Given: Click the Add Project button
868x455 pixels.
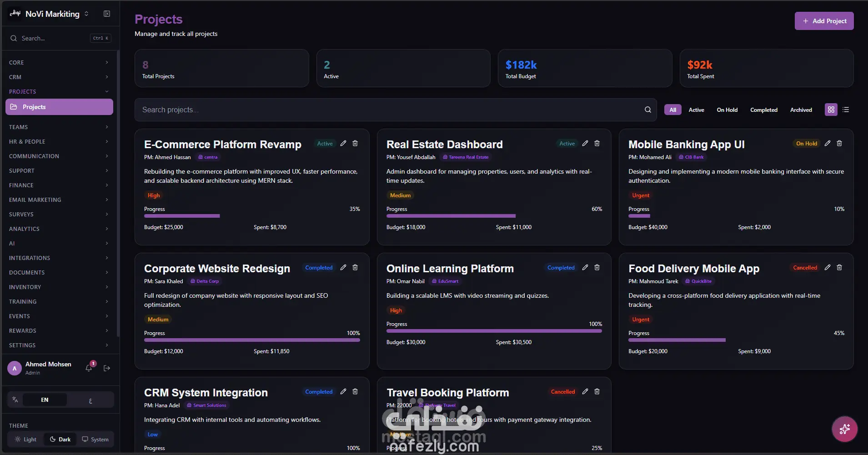Looking at the screenshot, I should [824, 21].
